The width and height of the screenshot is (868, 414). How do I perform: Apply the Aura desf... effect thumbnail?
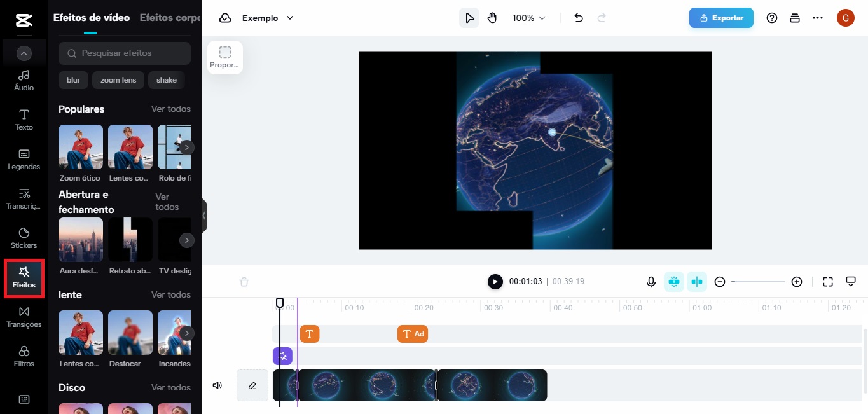[81, 240]
